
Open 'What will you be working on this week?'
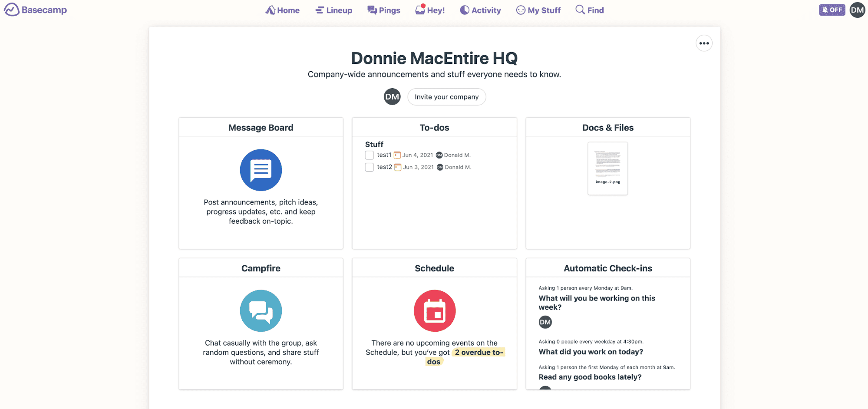pyautogui.click(x=597, y=303)
